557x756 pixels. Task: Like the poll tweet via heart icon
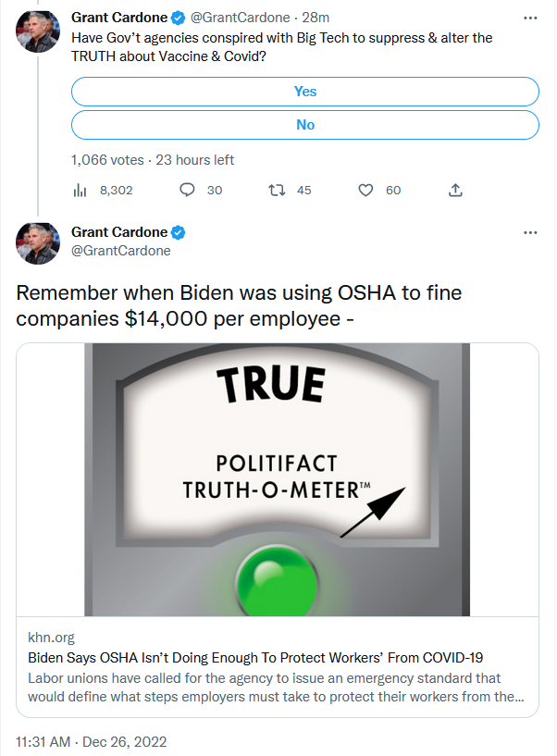365,190
